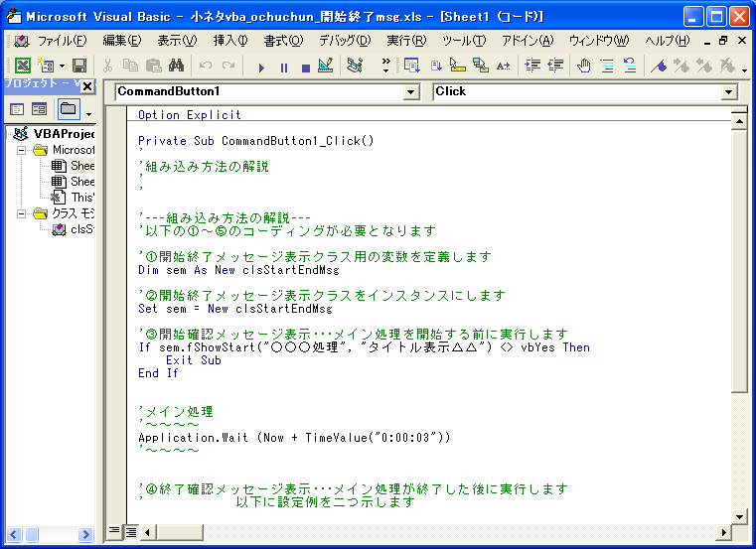This screenshot has height=549, width=756.
Task: Click View Object icon in Project panel
Action: point(39,109)
